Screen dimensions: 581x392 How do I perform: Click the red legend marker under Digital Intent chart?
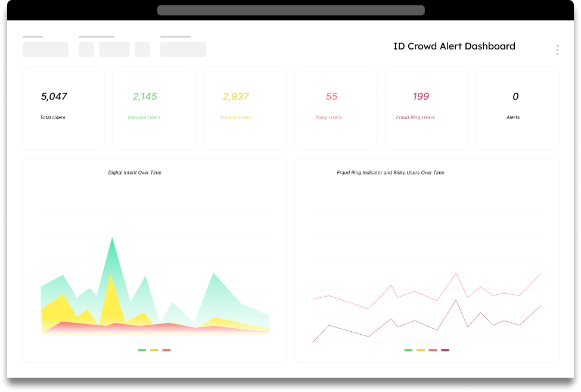pos(166,350)
